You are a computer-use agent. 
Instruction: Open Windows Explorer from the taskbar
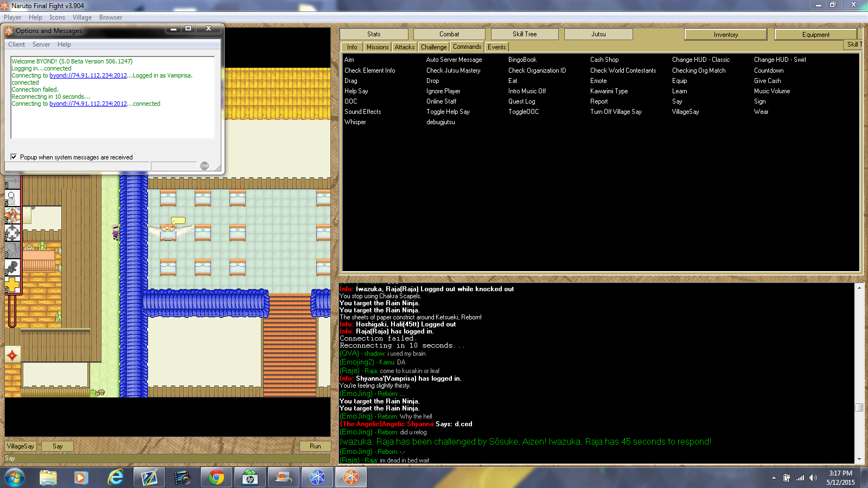pyautogui.click(x=48, y=478)
